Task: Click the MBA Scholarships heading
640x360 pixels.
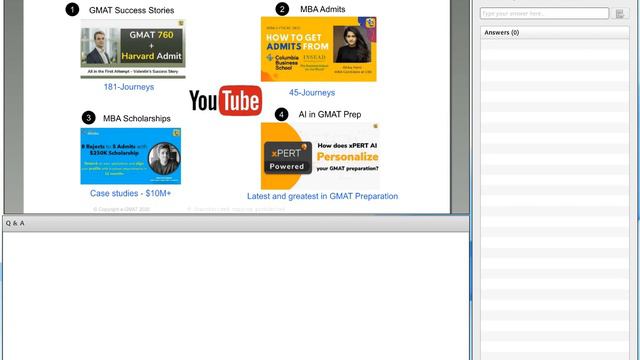Action: point(137,118)
